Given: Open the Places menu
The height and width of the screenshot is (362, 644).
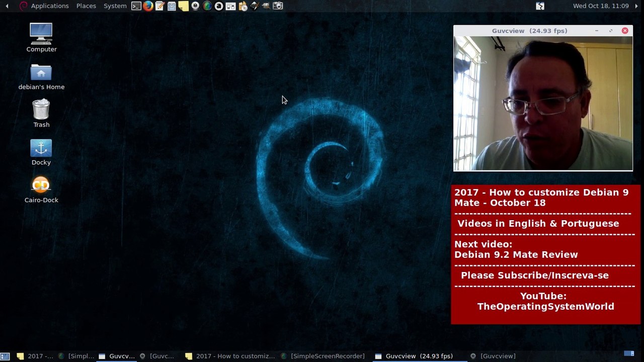Looking at the screenshot, I should [x=86, y=6].
